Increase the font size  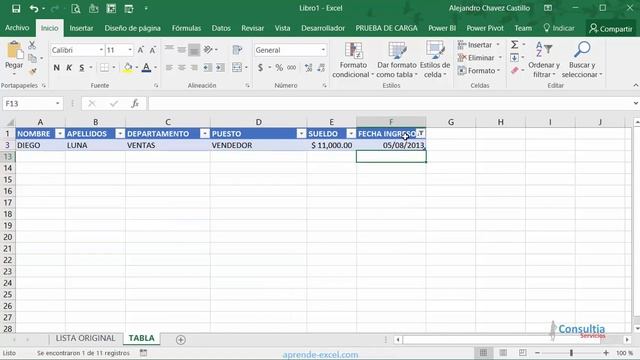pyautogui.click(x=140, y=50)
